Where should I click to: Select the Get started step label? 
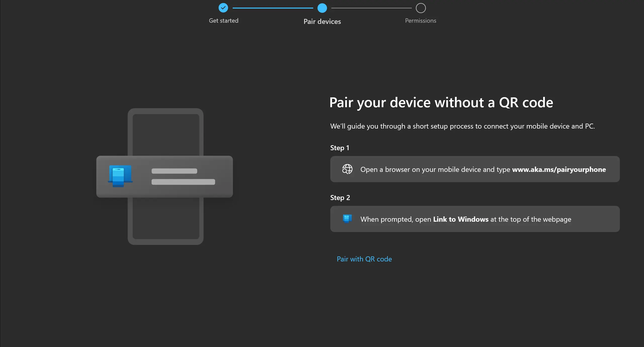[x=224, y=21]
